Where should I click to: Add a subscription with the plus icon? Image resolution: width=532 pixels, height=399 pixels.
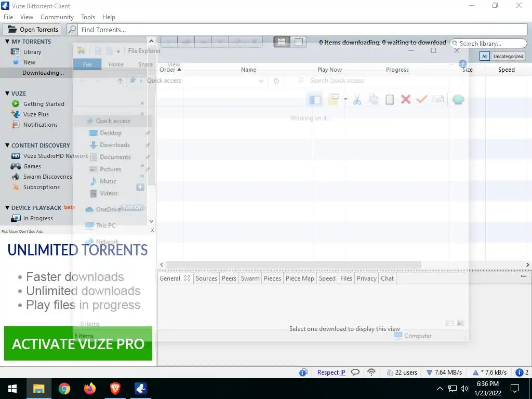click(140, 187)
